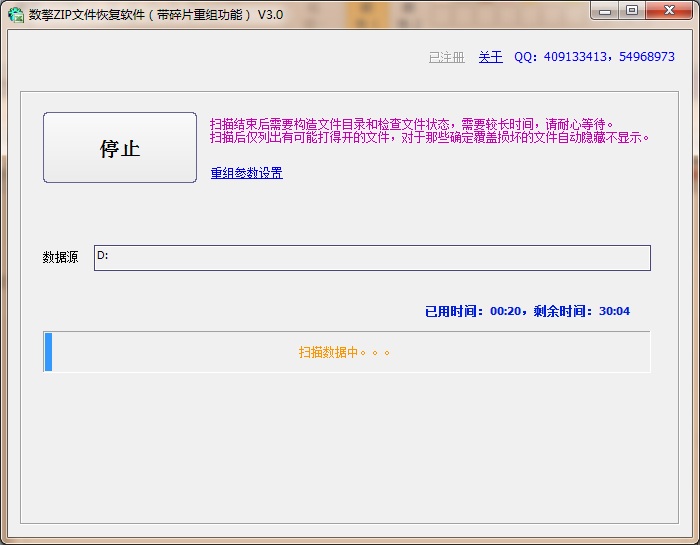The image size is (700, 545).
Task: Minimize the window
Action: [605, 11]
